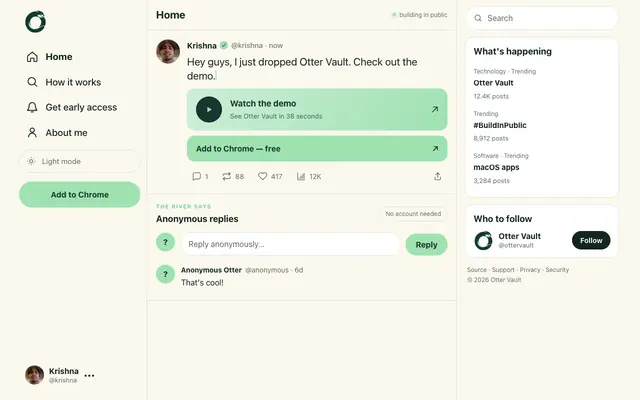Click the arrow on Watch the demo card
The width and height of the screenshot is (640, 400).
tap(435, 109)
